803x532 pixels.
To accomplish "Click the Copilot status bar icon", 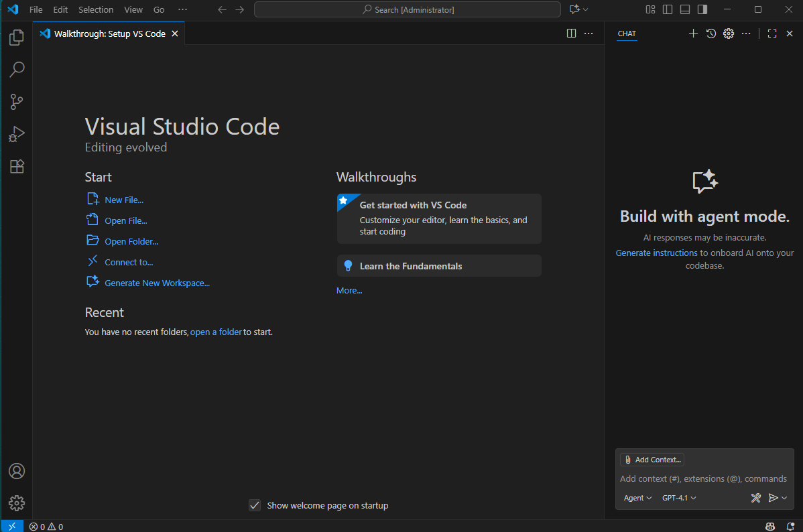I will pos(771,527).
